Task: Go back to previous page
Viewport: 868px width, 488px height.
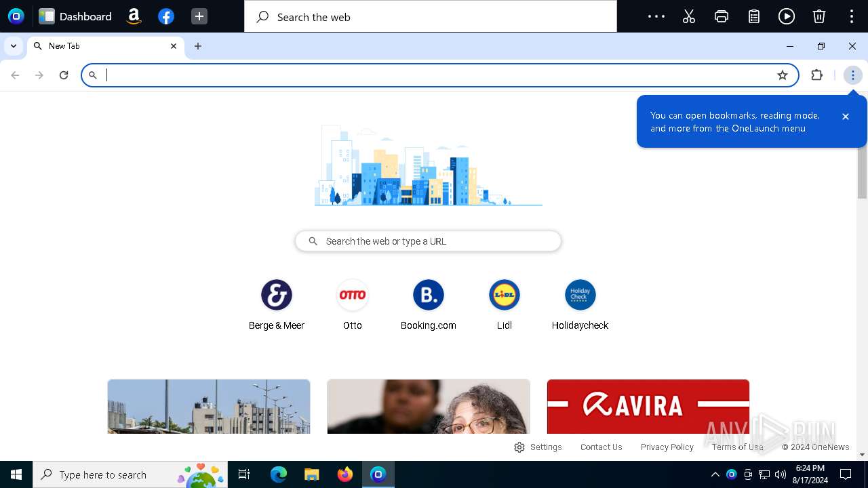Action: point(15,75)
